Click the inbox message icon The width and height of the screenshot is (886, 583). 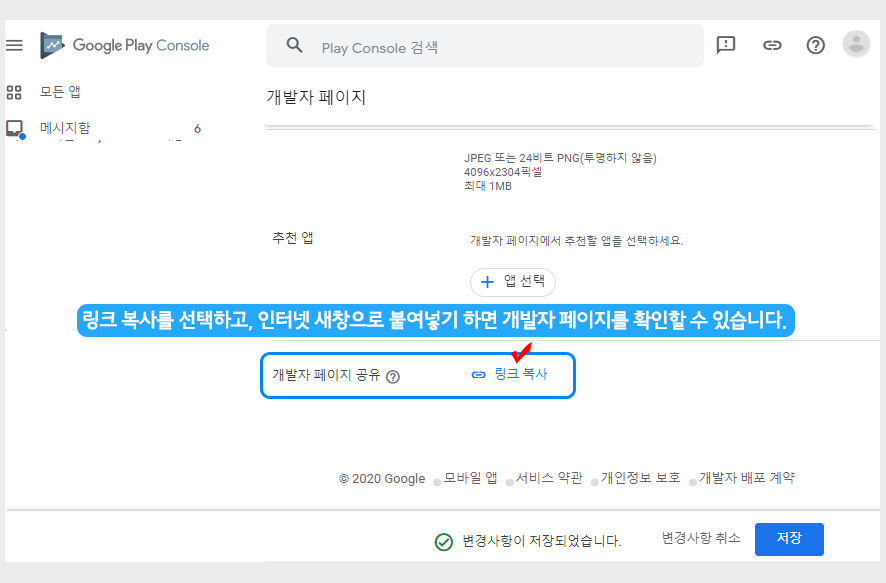tap(14, 128)
